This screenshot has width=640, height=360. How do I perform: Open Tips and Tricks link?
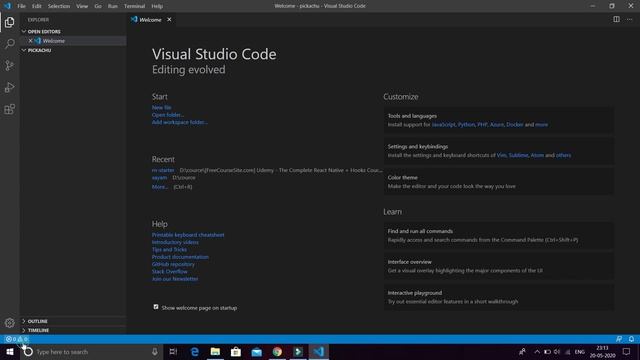169,249
